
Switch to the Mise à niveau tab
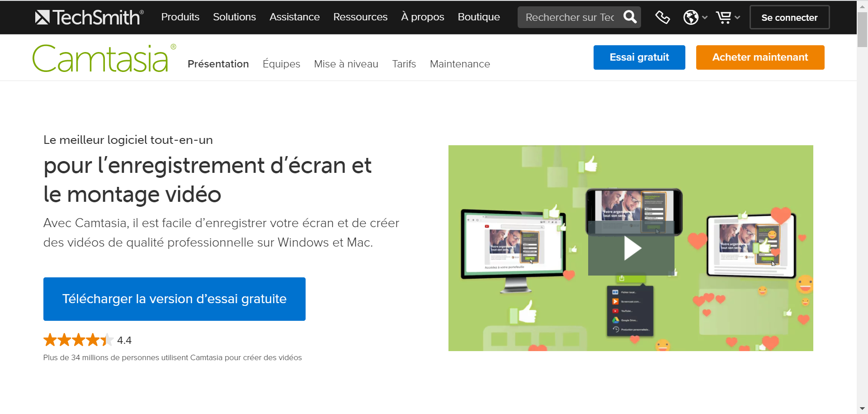coord(346,64)
